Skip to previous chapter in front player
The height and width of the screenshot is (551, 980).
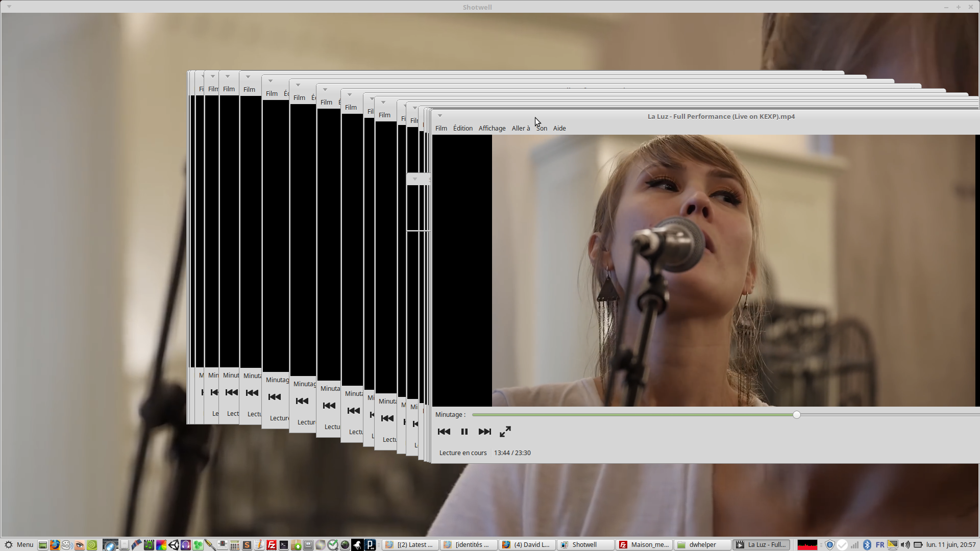[x=444, y=432]
